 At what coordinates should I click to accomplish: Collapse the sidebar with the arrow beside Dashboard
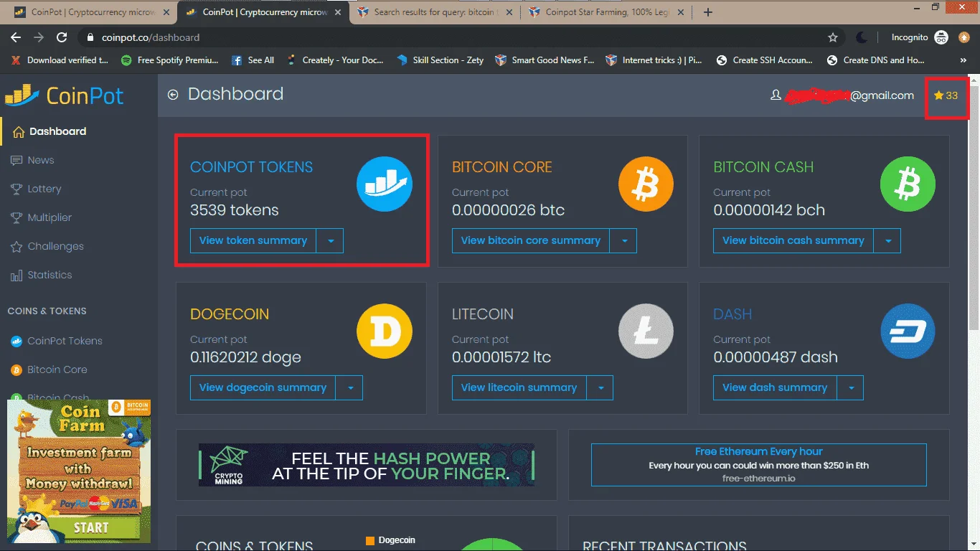click(173, 95)
